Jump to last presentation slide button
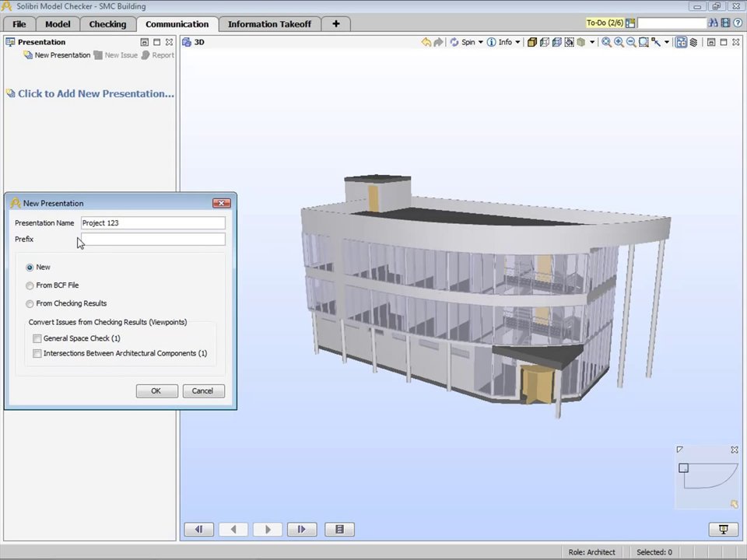747x560 pixels. [x=302, y=529]
